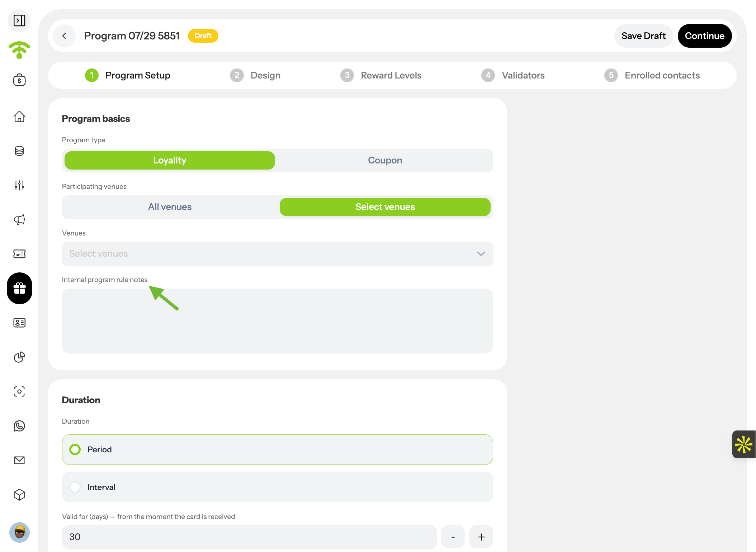Image resolution: width=756 pixels, height=552 pixels.
Task: Go to Reward Levels step
Action: pos(381,75)
